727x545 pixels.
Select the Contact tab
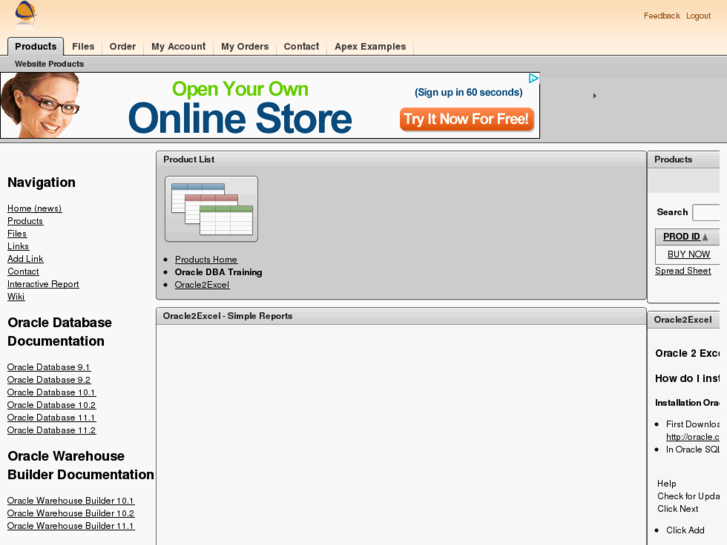point(301,46)
